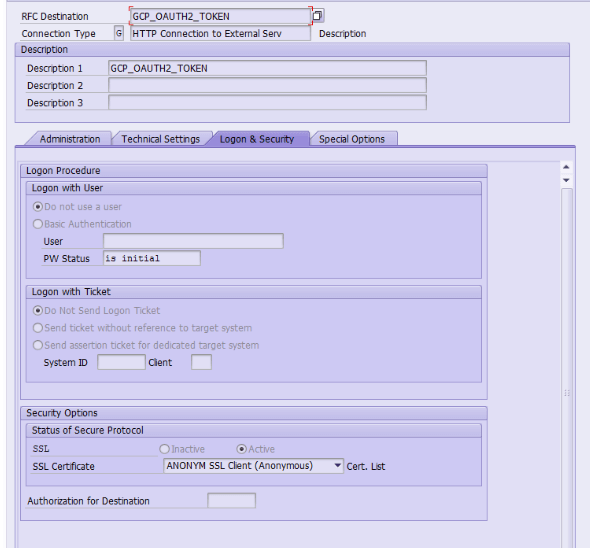Click the scroll down arrow in panel
The width and height of the screenshot is (590, 548).
click(x=566, y=180)
